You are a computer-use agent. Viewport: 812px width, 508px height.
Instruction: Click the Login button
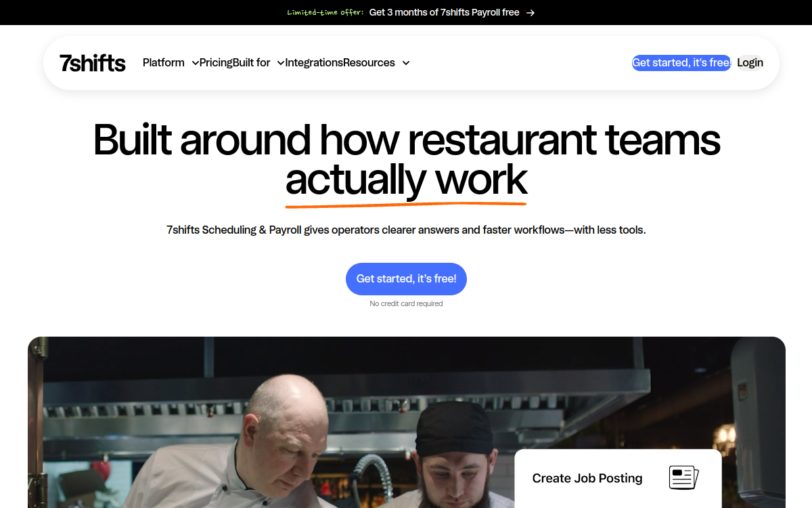point(750,63)
